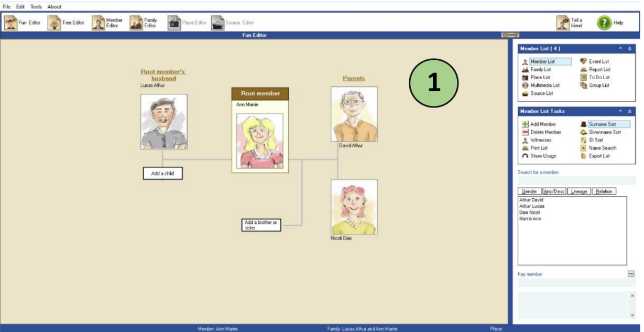The image size is (644, 332).
Task: Click the Search for a member field
Action: pos(576,180)
